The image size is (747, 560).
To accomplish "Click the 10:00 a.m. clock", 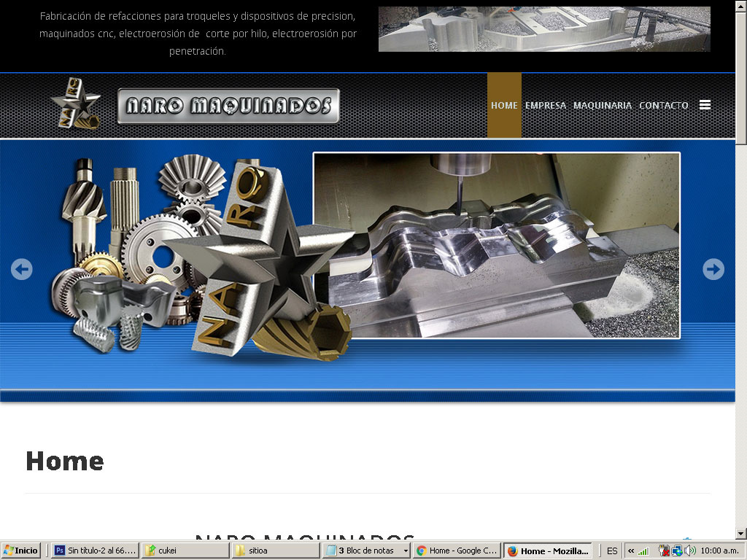I will 719,551.
